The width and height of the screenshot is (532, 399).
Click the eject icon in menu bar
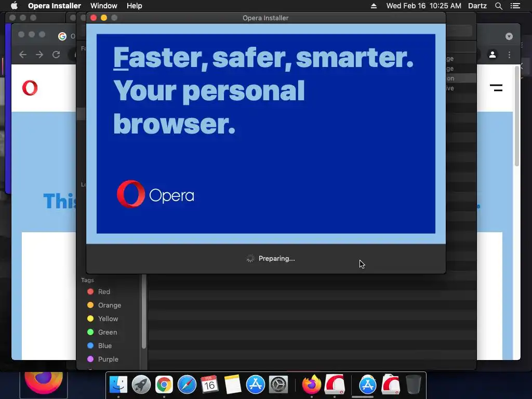tap(374, 6)
